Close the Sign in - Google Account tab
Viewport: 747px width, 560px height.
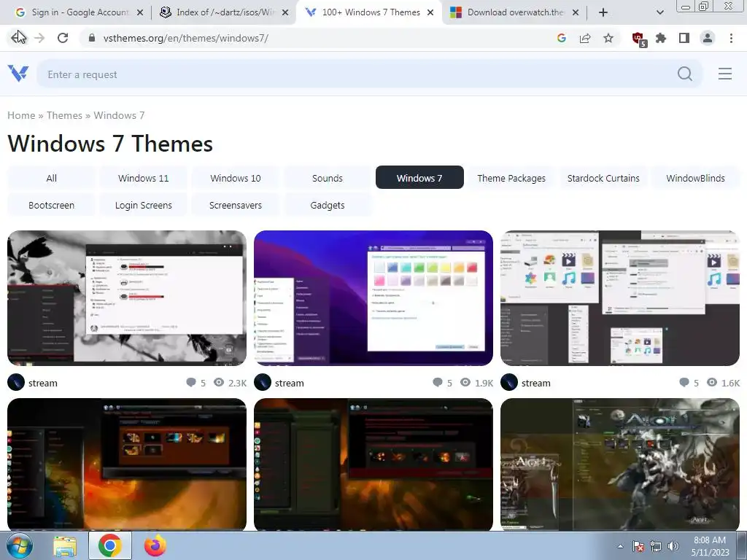click(x=140, y=13)
